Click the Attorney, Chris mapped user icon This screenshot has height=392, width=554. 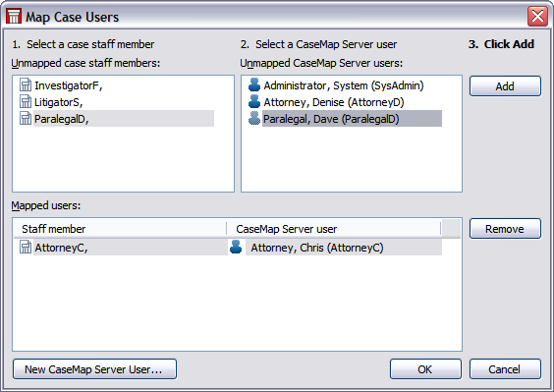click(x=236, y=247)
